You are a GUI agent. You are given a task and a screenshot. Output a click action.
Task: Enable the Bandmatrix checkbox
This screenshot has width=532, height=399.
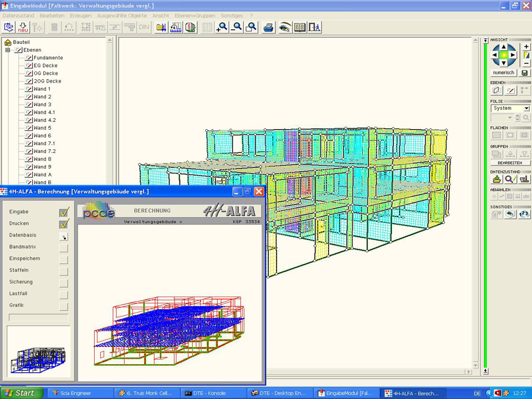tap(64, 247)
